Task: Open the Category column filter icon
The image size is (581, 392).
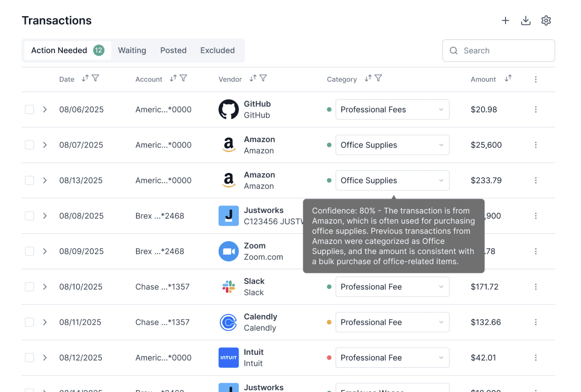Action: [x=378, y=79]
